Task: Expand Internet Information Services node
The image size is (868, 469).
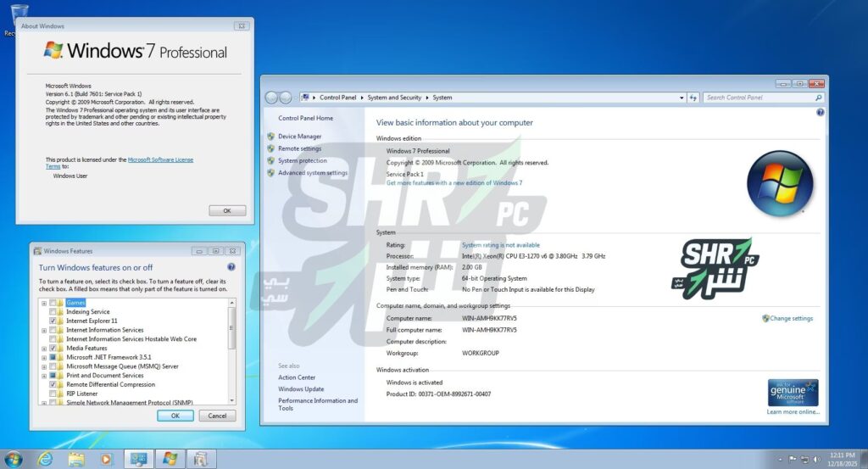Action: [44, 331]
